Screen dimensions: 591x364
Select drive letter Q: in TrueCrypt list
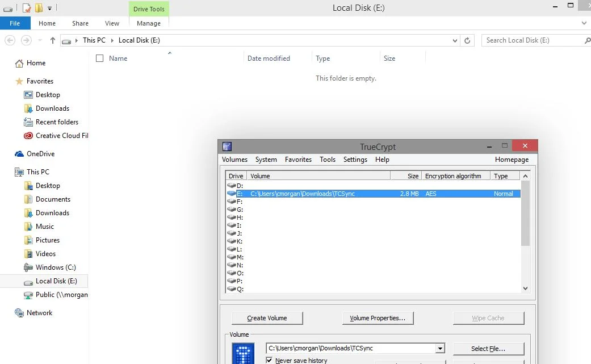point(236,290)
